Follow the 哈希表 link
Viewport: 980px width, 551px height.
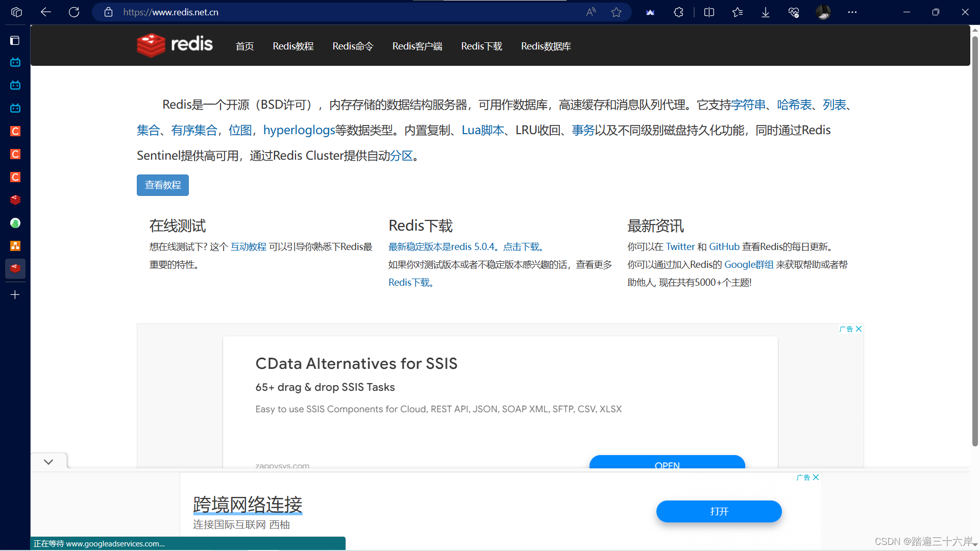click(794, 105)
